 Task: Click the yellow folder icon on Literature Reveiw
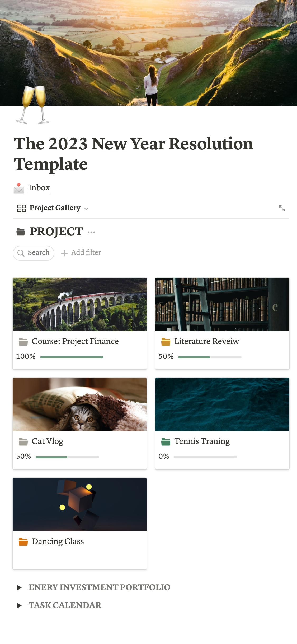(166, 342)
